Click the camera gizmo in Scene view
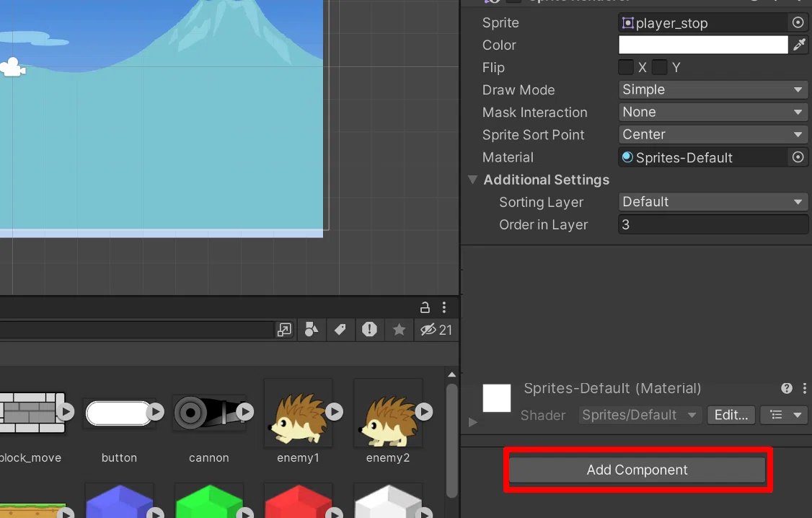Screen dimensions: 812x518 click(12, 67)
